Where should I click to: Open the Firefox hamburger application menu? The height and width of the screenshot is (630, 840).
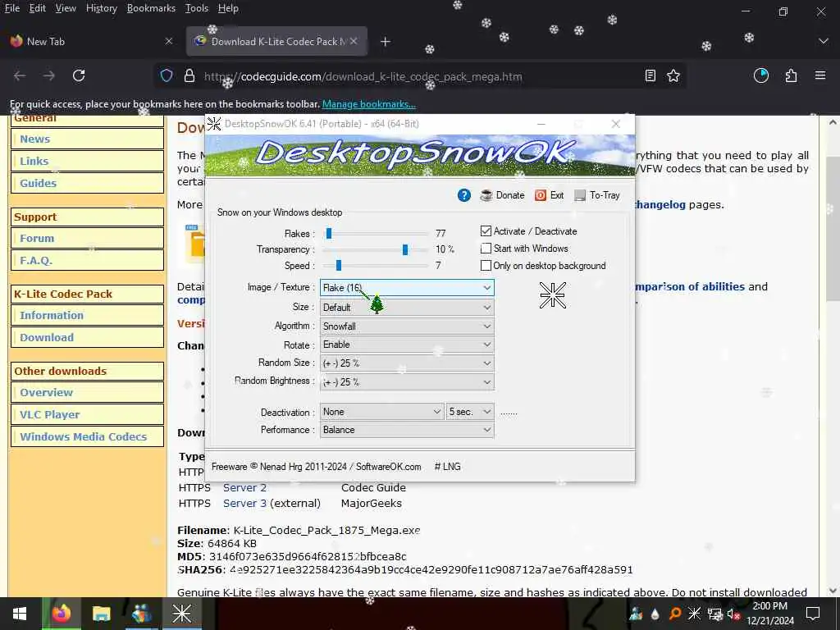click(820, 76)
